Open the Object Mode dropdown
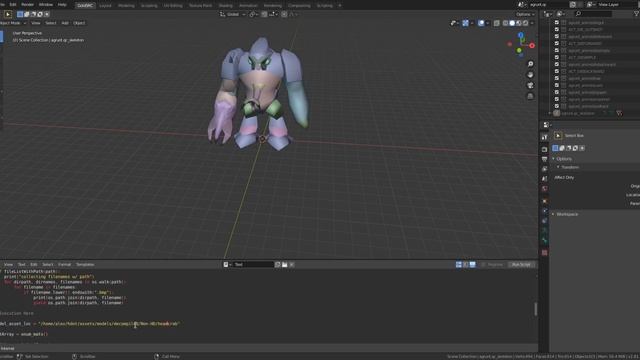 pos(13,23)
